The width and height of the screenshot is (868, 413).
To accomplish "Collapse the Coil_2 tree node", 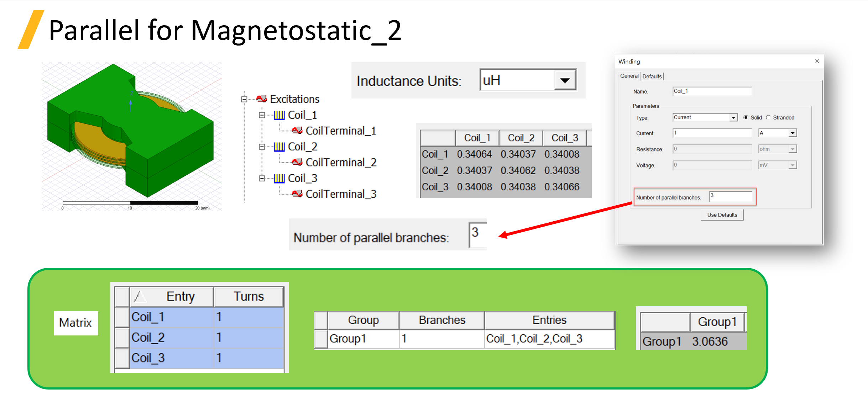I will pos(262,147).
